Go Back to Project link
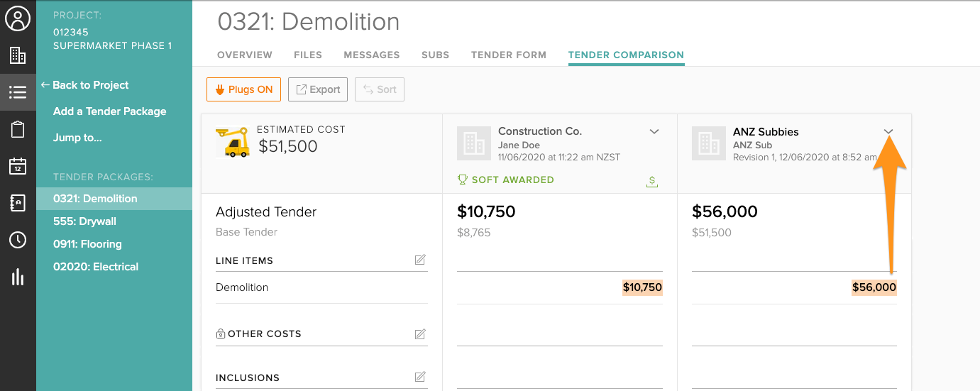 [x=85, y=85]
